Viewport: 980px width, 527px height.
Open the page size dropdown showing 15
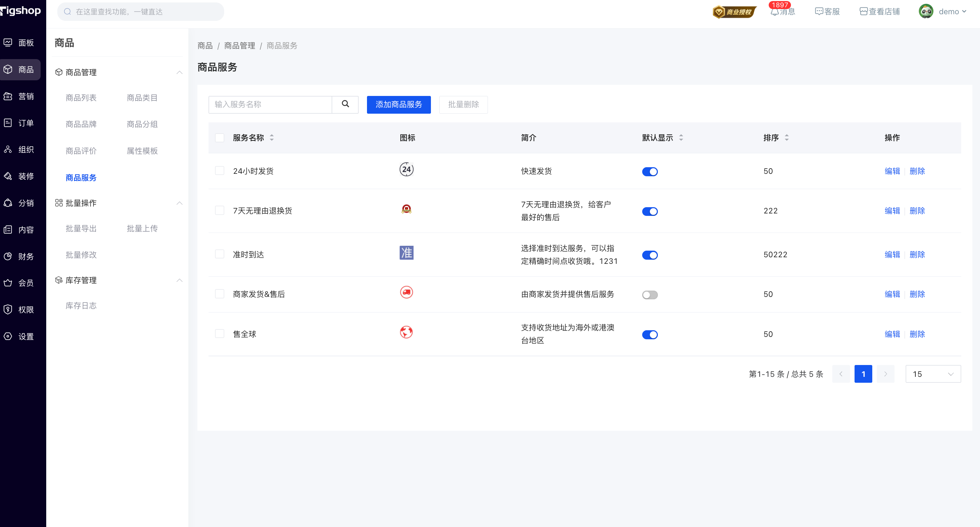point(933,374)
